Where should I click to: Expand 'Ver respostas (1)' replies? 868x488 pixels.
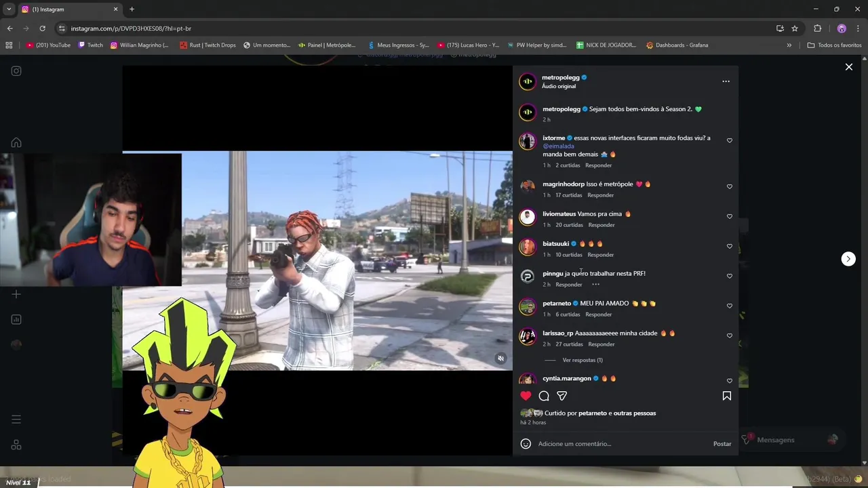[x=583, y=360]
